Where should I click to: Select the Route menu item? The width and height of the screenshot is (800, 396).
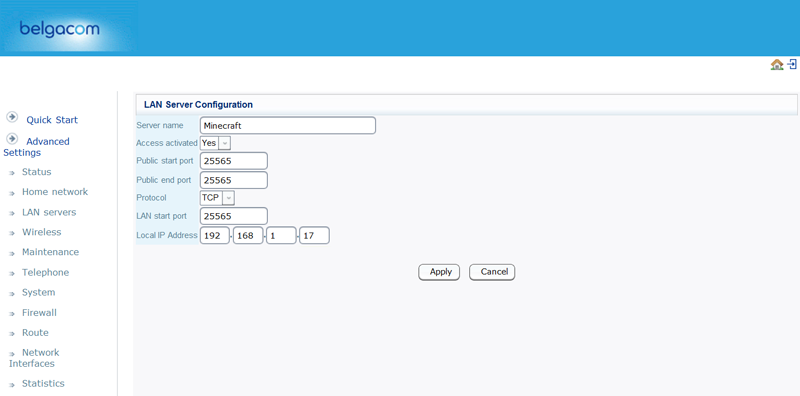coord(35,333)
